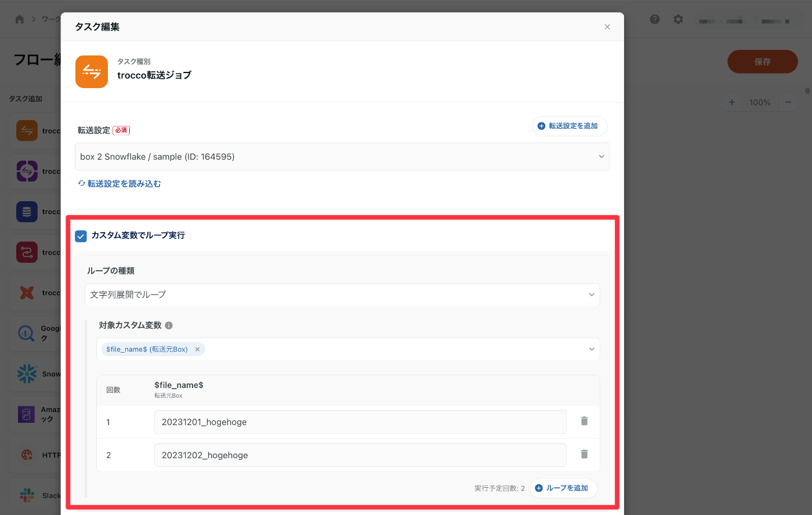The width and height of the screenshot is (812, 515).
Task: Click 実行予定回数: 2 text
Action: (x=499, y=488)
